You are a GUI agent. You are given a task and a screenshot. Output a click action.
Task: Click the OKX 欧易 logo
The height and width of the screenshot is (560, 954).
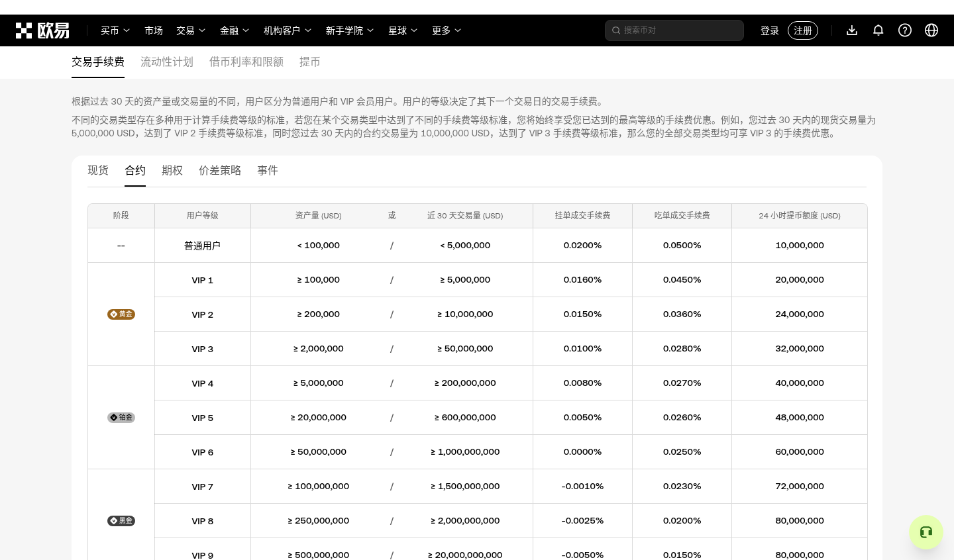[42, 30]
